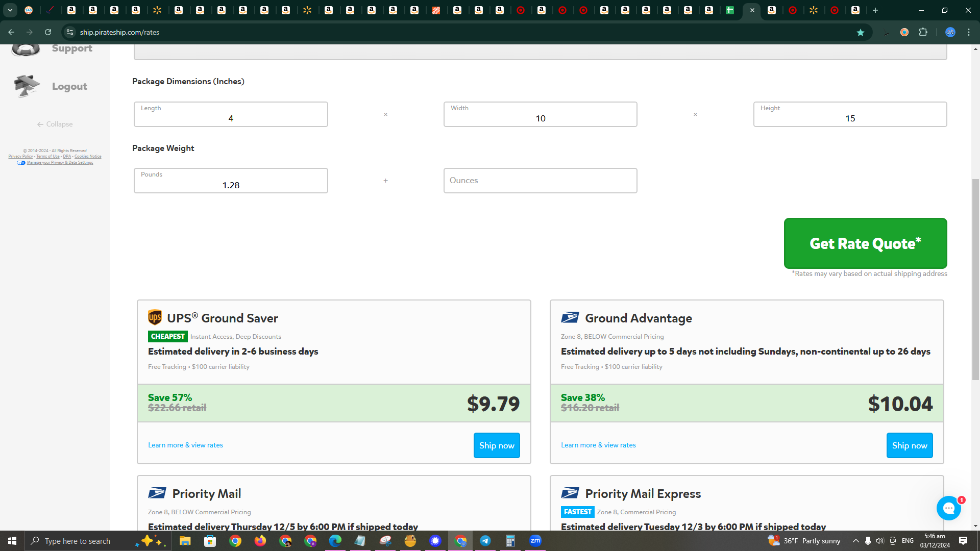
Task: Open the Chrome profile avatar
Action: (950, 32)
